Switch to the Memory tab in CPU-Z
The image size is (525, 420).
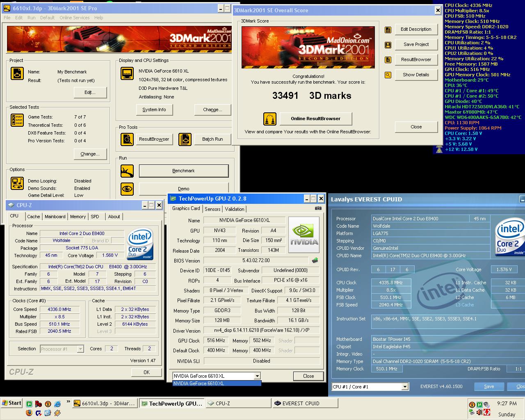78,217
